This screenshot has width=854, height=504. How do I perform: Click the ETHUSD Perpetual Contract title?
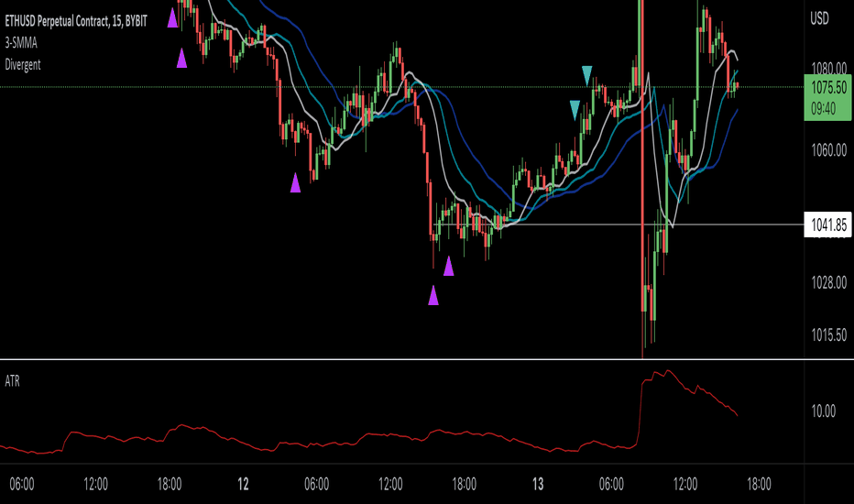76,21
